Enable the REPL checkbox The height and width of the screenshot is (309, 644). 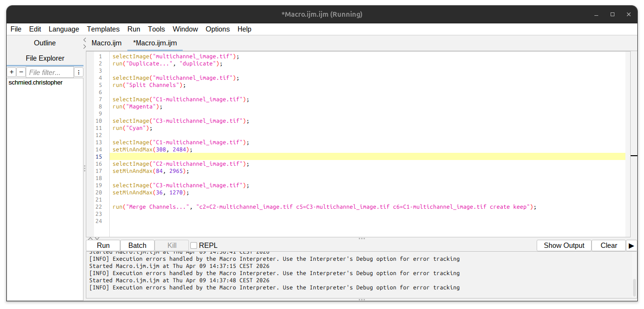(194, 245)
